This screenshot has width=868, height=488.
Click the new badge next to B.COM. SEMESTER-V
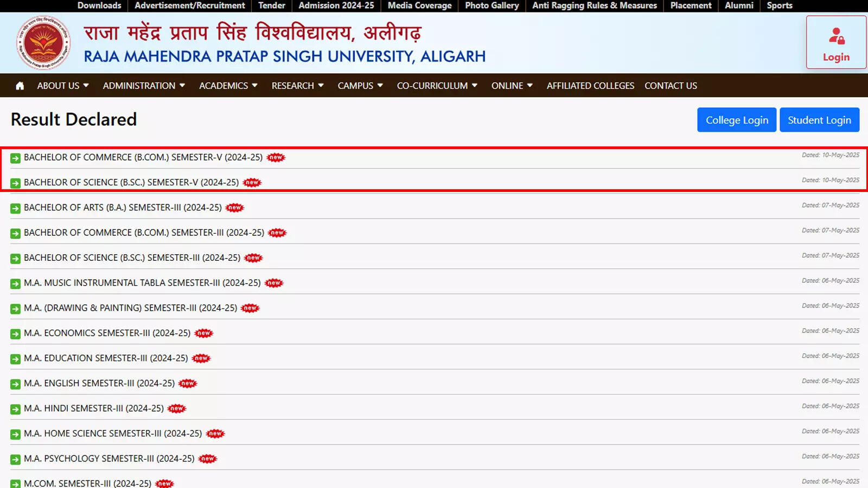coord(276,158)
